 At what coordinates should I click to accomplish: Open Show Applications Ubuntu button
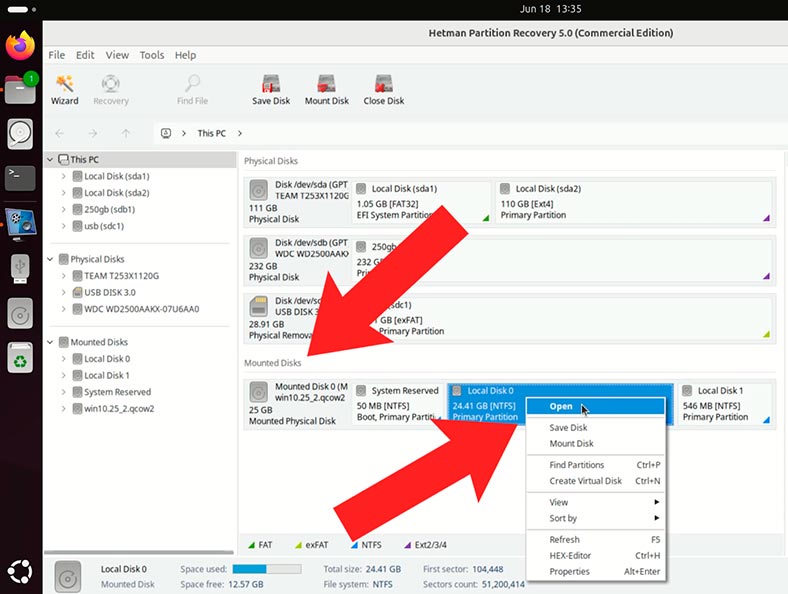point(20,571)
